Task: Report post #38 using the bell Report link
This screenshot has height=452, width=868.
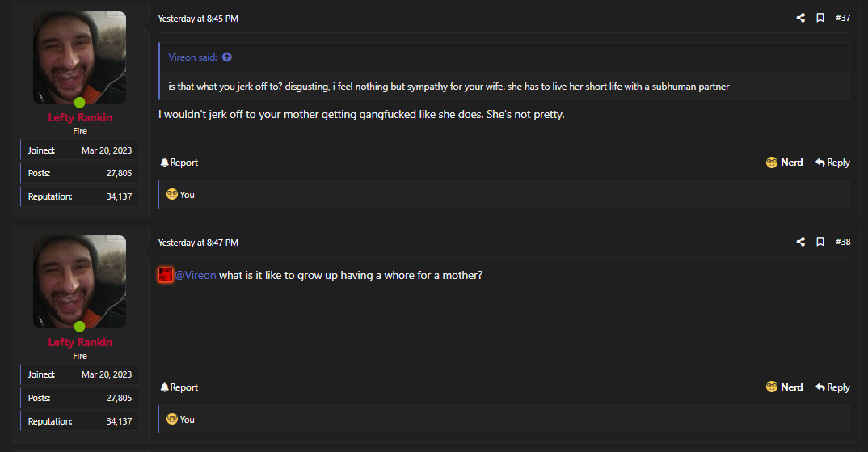Action: pyautogui.click(x=179, y=387)
